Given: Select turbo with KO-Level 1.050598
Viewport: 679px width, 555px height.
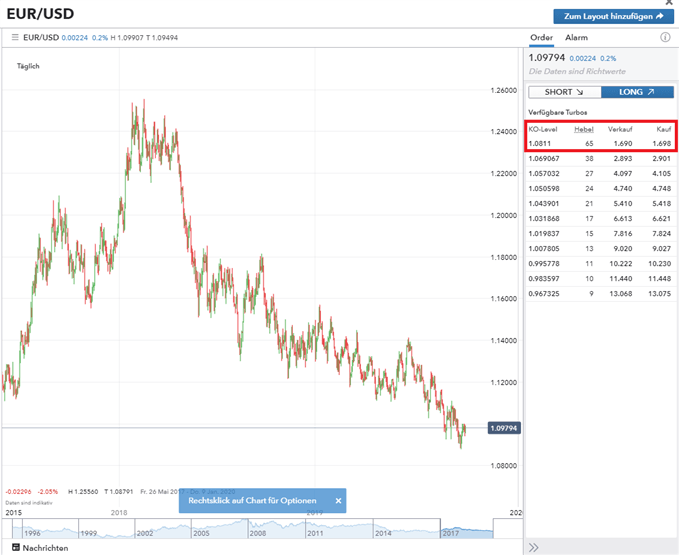Looking at the screenshot, I should [x=600, y=189].
